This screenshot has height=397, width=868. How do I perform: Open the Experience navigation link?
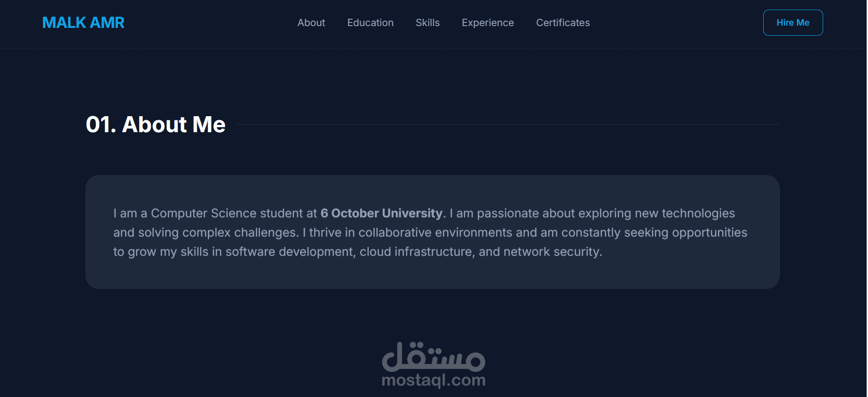[488, 22]
